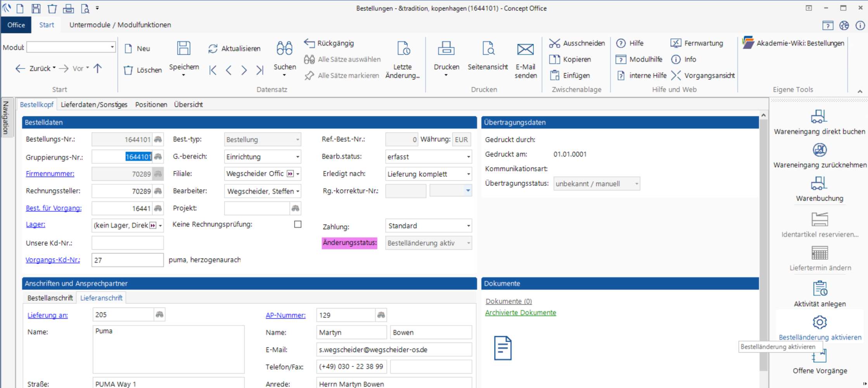
Task: Click Best. für Vorgang link
Action: click(x=54, y=208)
